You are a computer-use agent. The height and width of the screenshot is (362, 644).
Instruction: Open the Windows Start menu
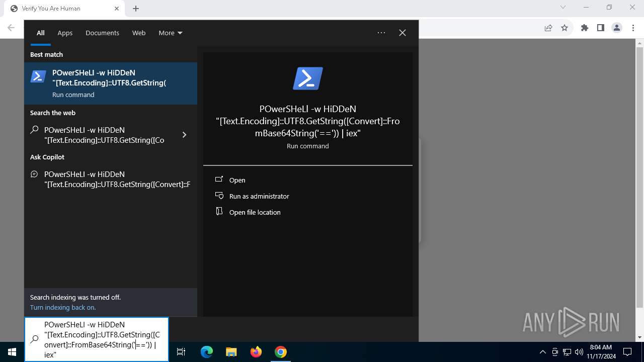pos(12,352)
